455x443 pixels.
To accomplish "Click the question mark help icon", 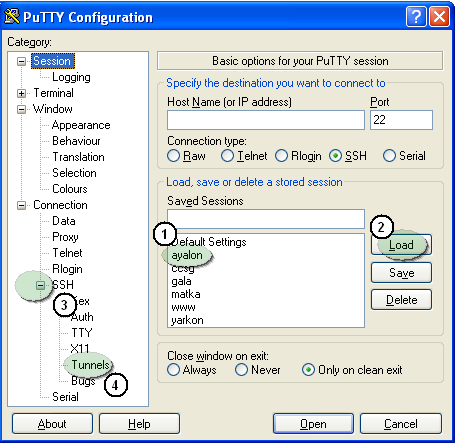I will coord(416,16).
